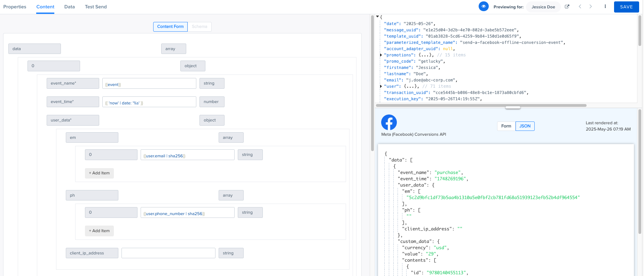
Task: Collapse the root JSON object triangle
Action: coord(377,16)
